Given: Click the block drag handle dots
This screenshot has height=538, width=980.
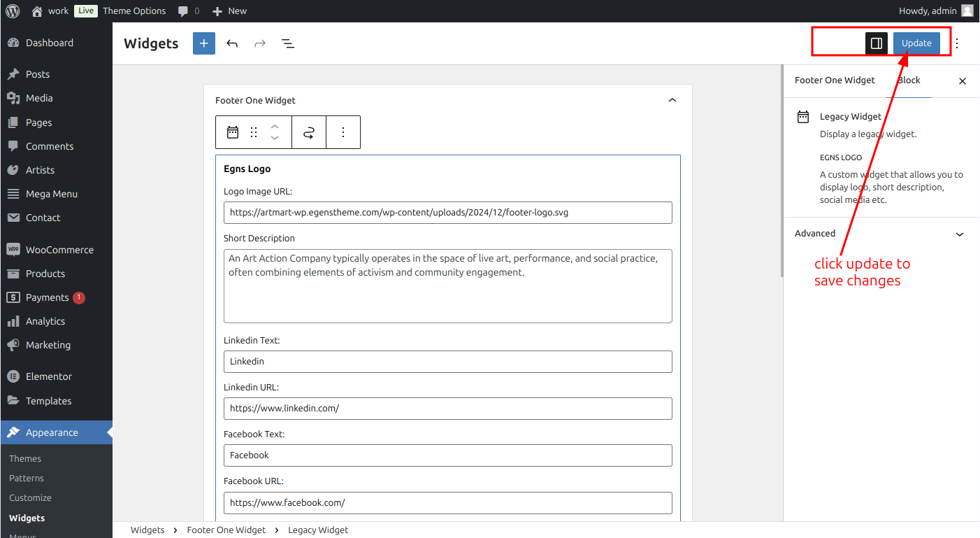Looking at the screenshot, I should 254,132.
